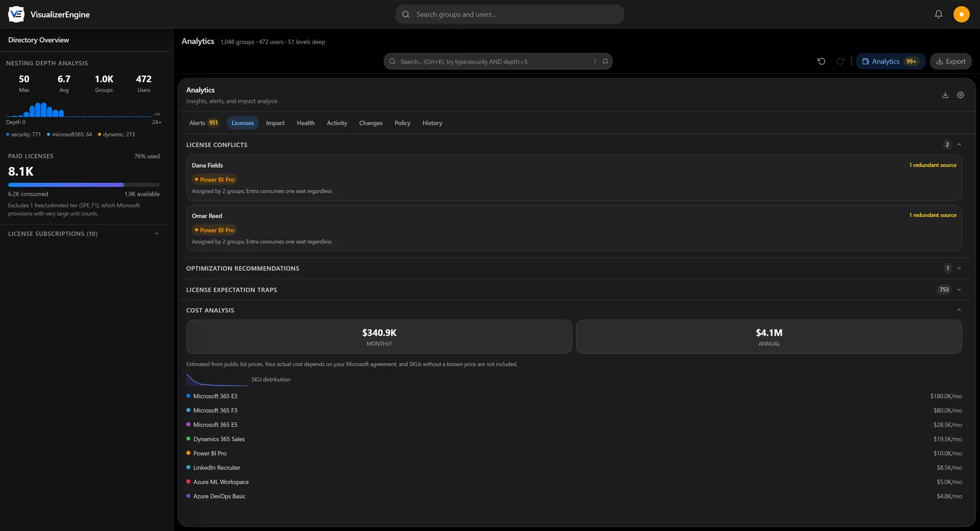Click the Microsoft 365 E3 color dot
This screenshot has height=531, width=980.
click(188, 396)
